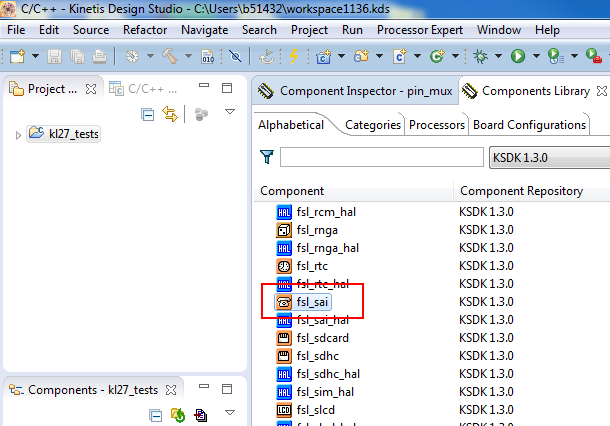This screenshot has width=610, height=426.
Task: Switch to the C/C++ view tab
Action: click(x=143, y=89)
